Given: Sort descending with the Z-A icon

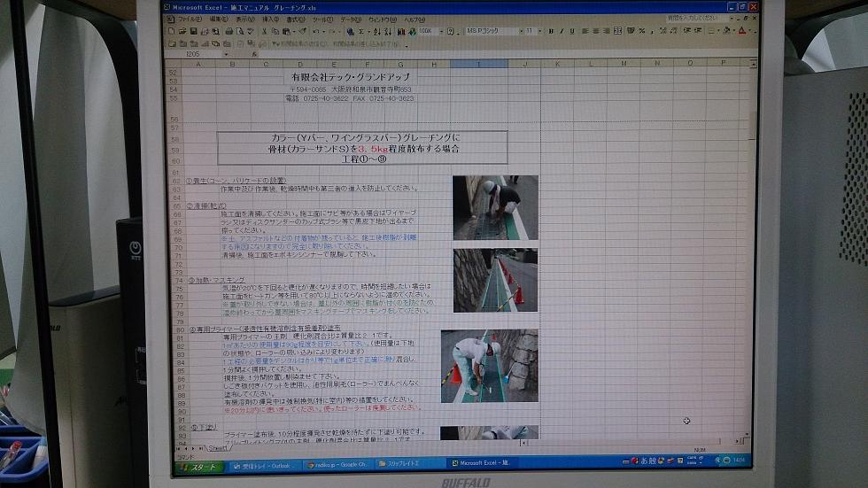Looking at the screenshot, I should click(388, 31).
